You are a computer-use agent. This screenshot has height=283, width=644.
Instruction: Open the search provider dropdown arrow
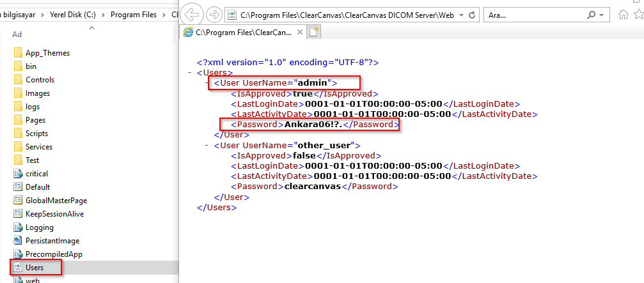tap(602, 15)
